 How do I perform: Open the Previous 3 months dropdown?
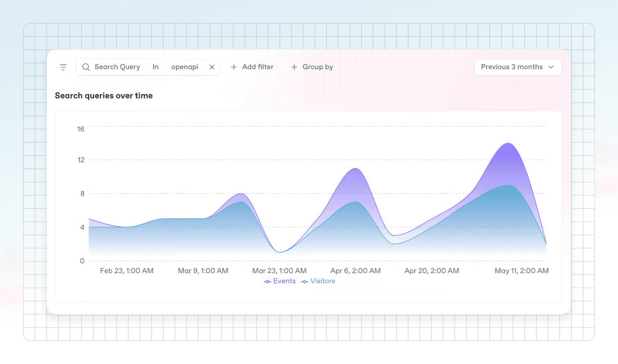tap(518, 67)
